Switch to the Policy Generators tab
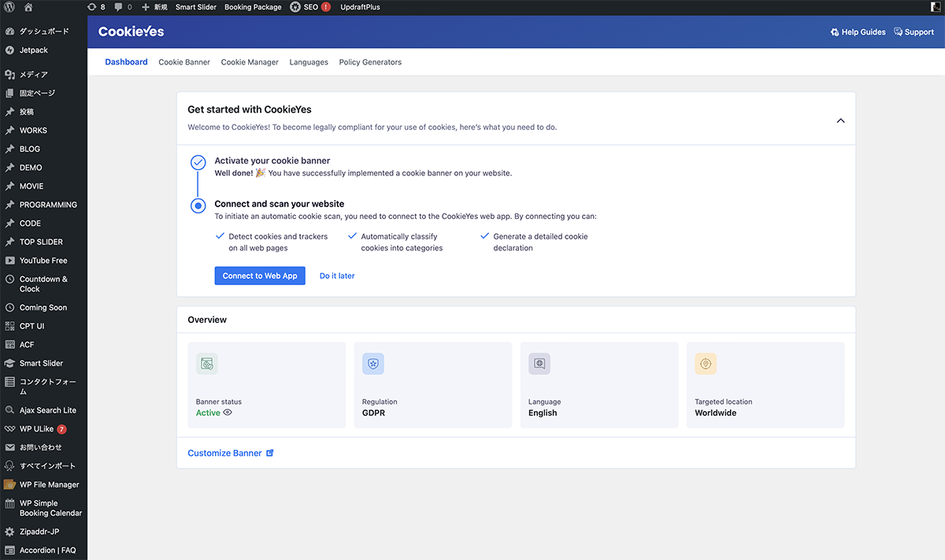The width and height of the screenshot is (945, 560). (x=370, y=62)
